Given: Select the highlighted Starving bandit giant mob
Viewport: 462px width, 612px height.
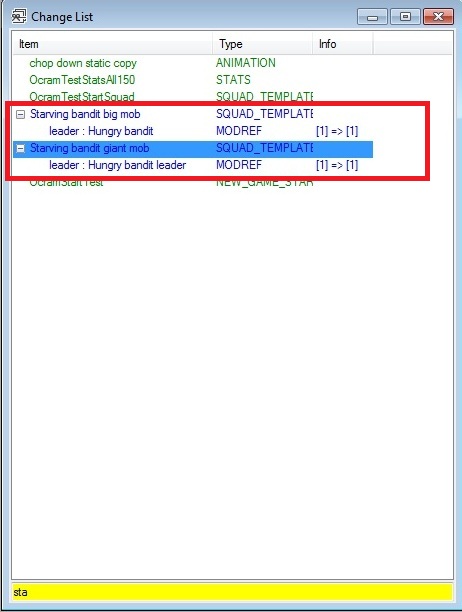Looking at the screenshot, I should (x=89, y=148).
